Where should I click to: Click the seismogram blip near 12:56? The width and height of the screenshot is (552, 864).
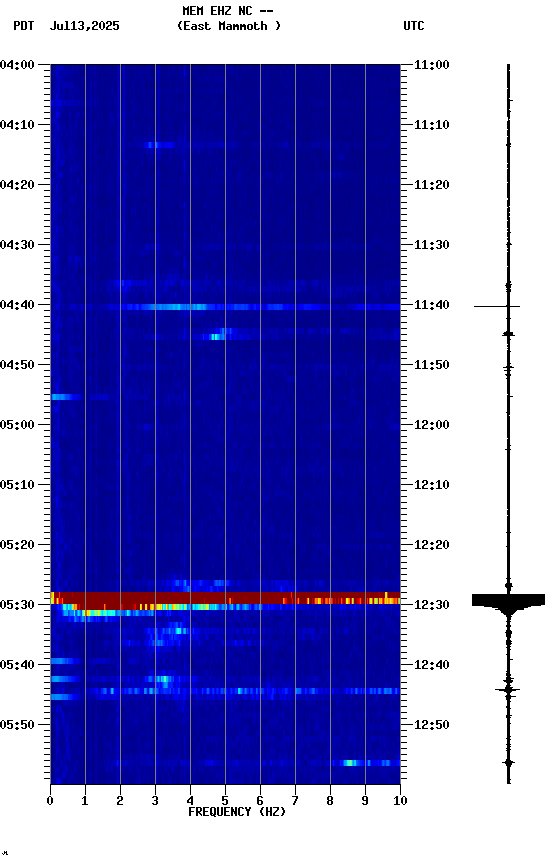(508, 763)
